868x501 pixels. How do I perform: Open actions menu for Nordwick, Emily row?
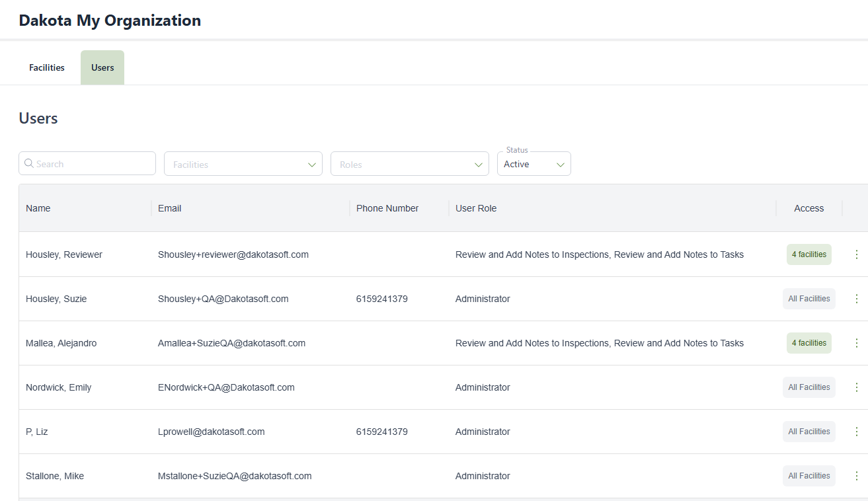[857, 387]
